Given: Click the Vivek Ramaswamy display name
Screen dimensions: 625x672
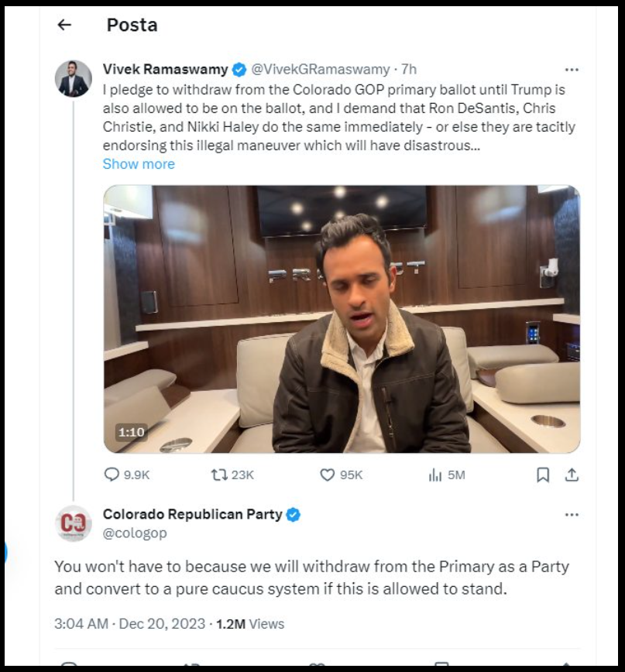Looking at the screenshot, I should [165, 70].
